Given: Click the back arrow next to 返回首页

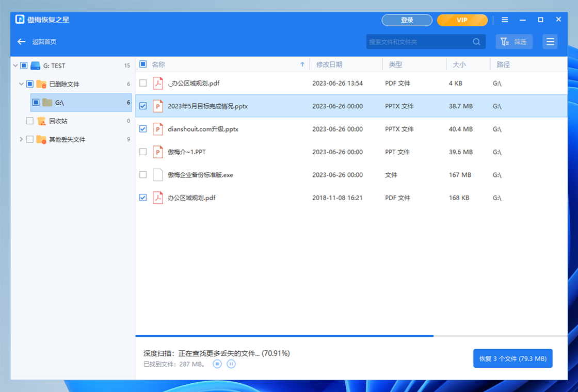Looking at the screenshot, I should (x=21, y=42).
